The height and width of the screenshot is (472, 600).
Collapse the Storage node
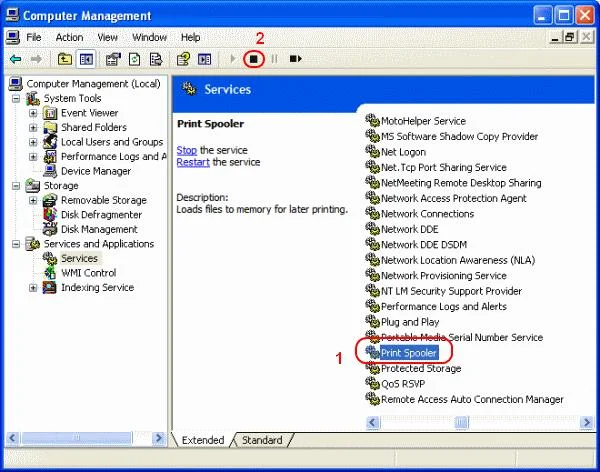click(x=16, y=186)
